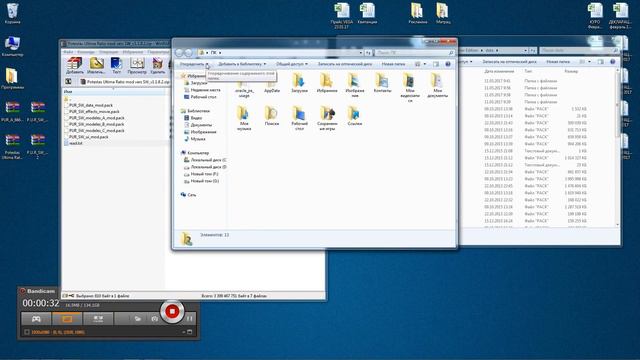Screen dimensions: 640x360
Task: Open Операции menu in WinRAR
Action: (x=109, y=52)
